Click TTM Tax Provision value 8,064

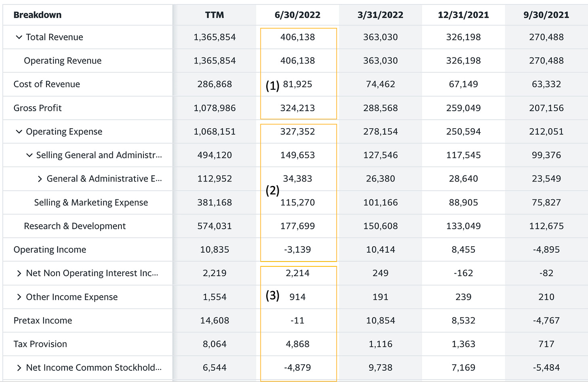click(214, 344)
